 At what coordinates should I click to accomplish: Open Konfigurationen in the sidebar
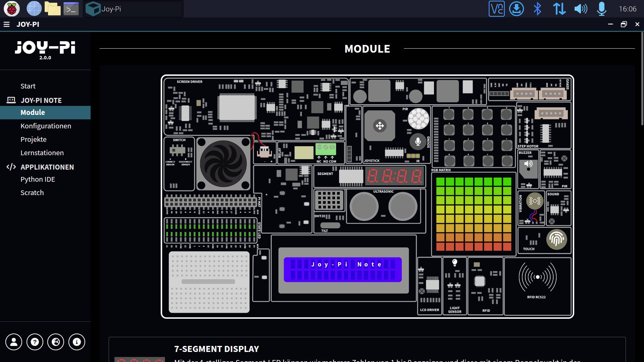point(46,126)
